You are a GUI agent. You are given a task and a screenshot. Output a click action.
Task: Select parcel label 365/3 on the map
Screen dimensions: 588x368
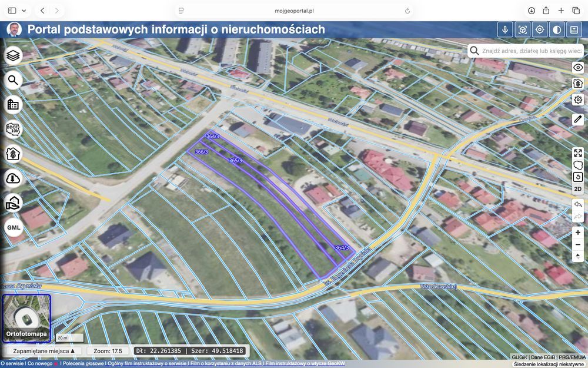point(236,160)
